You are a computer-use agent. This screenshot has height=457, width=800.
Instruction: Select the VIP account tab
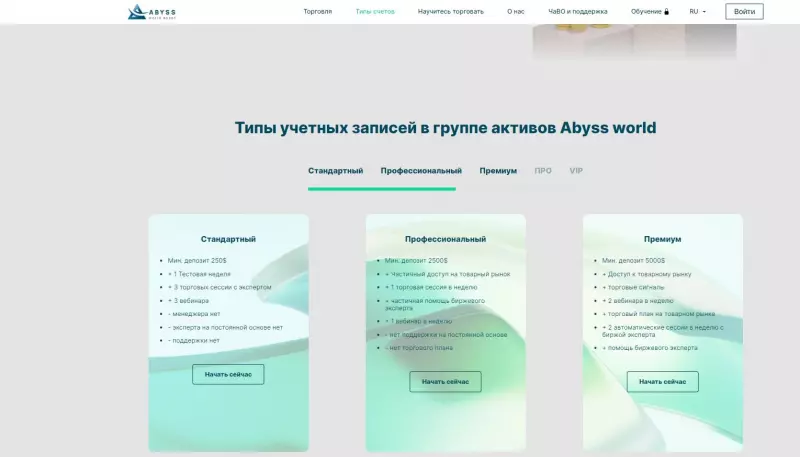(x=576, y=171)
